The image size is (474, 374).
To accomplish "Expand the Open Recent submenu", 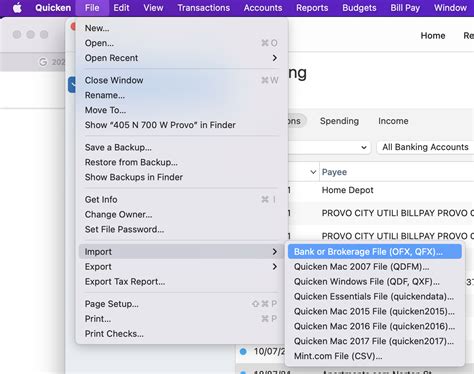I will click(182, 58).
